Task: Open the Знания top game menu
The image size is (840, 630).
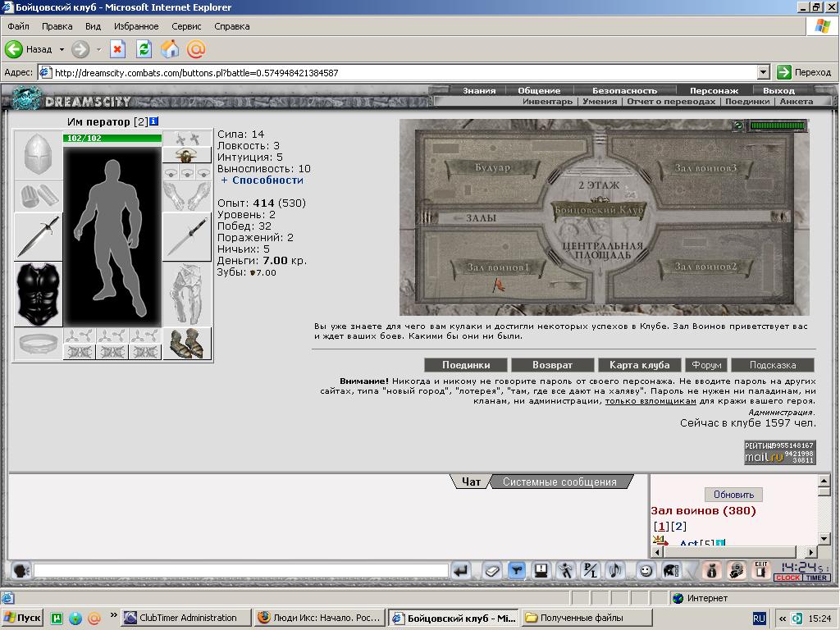Action: click(x=479, y=90)
